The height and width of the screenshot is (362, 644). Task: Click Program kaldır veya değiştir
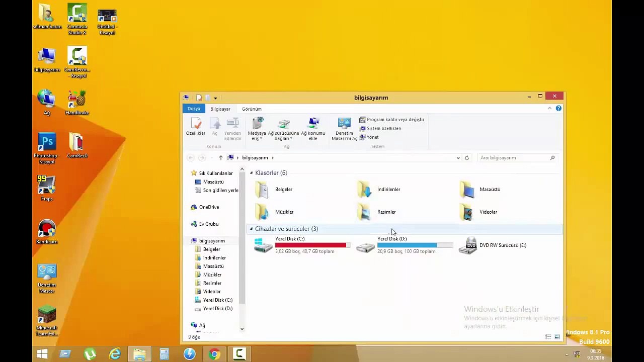(x=392, y=120)
